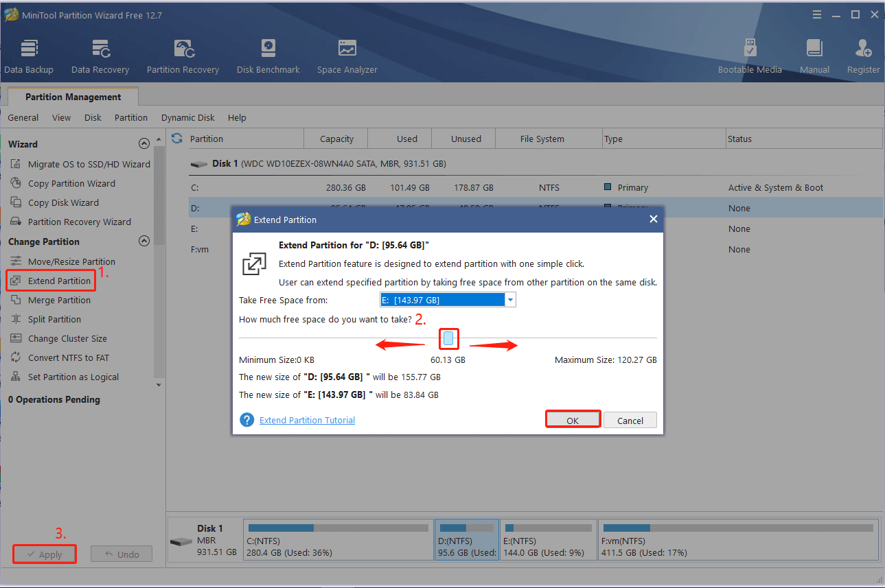Screen dimensions: 885x588
Task: Select Extend Partition in sidebar
Action: click(51, 281)
